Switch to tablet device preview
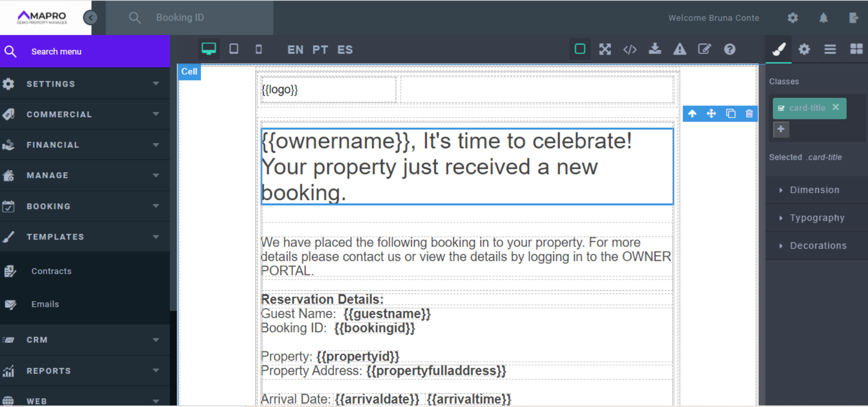868x407 pixels. (x=234, y=49)
